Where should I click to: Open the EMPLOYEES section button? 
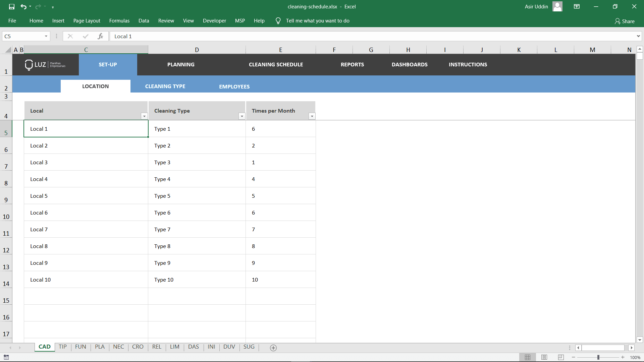tap(234, 86)
